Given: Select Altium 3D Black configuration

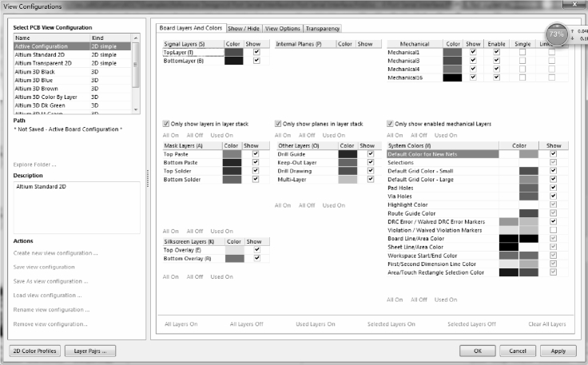Looking at the screenshot, I should pyautogui.click(x=73, y=72).
